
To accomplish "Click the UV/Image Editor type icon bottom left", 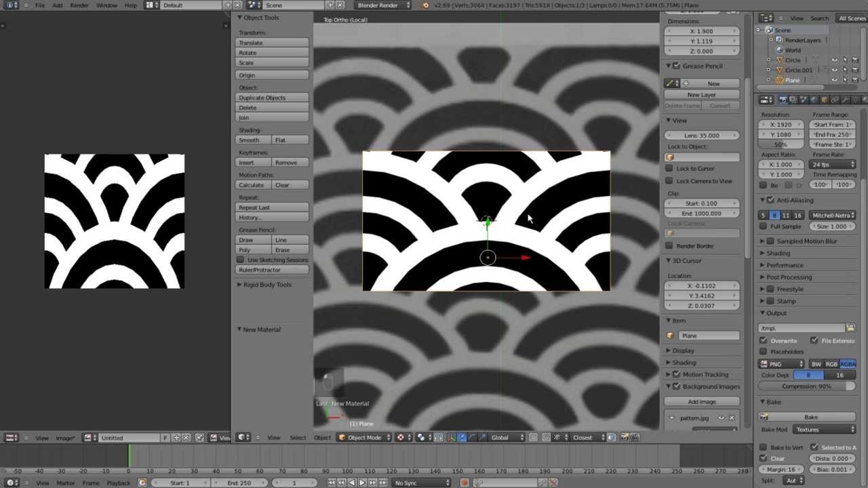I will (x=10, y=438).
